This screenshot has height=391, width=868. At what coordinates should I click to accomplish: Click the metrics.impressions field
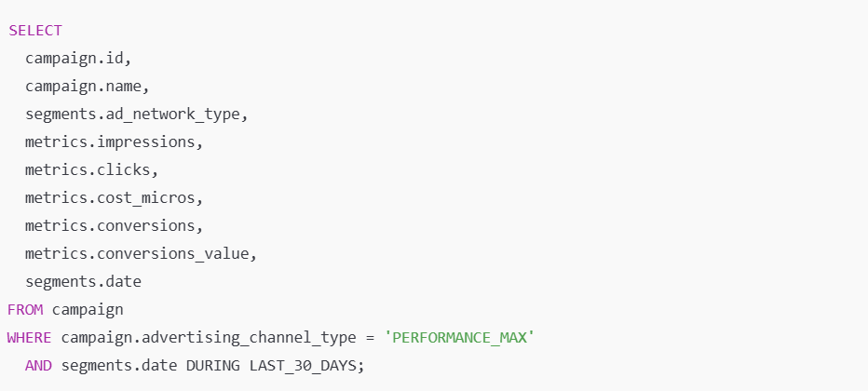pyautogui.click(x=114, y=142)
